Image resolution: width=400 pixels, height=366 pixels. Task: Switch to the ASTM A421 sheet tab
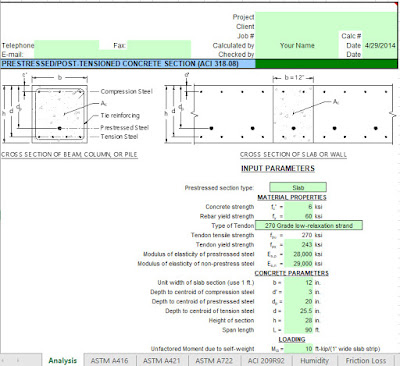click(x=162, y=360)
